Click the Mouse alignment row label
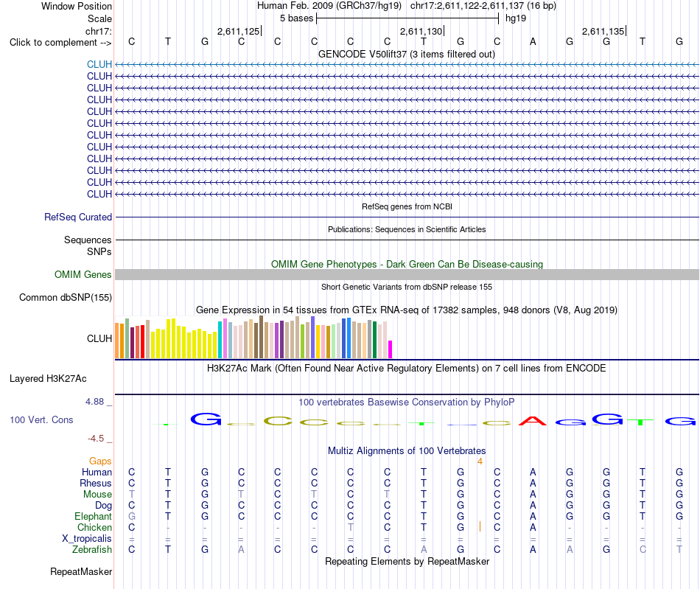This screenshot has width=700, height=589. 97,495
